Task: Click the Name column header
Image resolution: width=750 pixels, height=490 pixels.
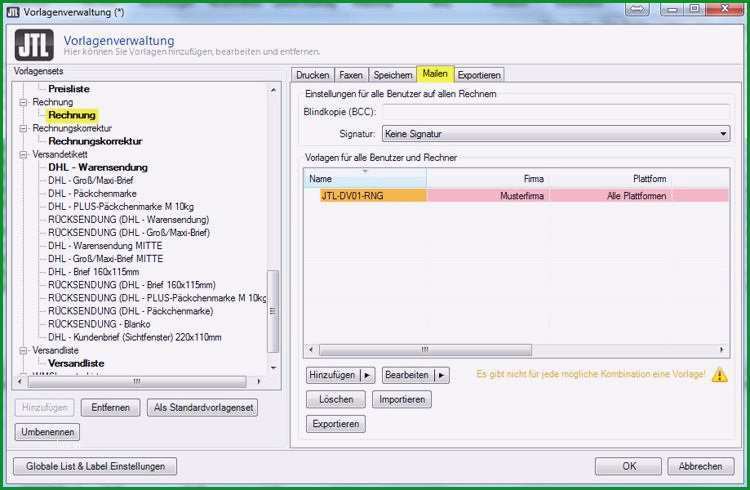Action: [365, 178]
